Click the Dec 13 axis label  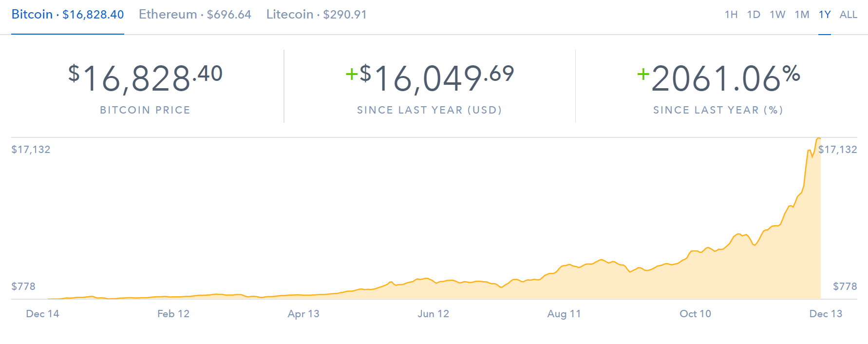coord(826,314)
